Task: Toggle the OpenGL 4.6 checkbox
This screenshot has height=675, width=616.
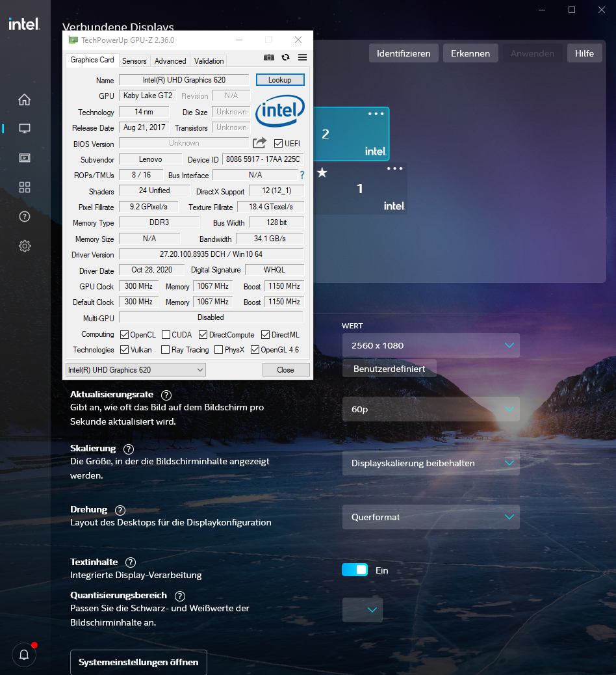Action: point(255,350)
